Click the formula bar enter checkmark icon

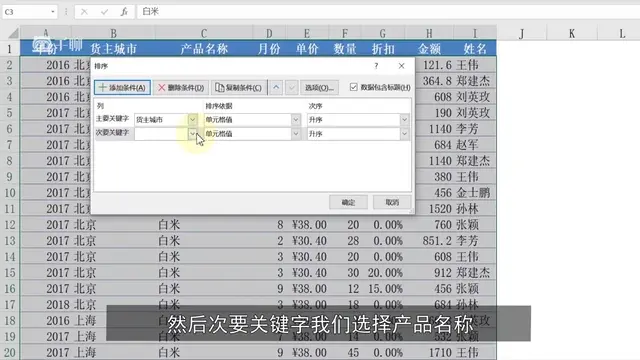pyautogui.click(x=104, y=12)
